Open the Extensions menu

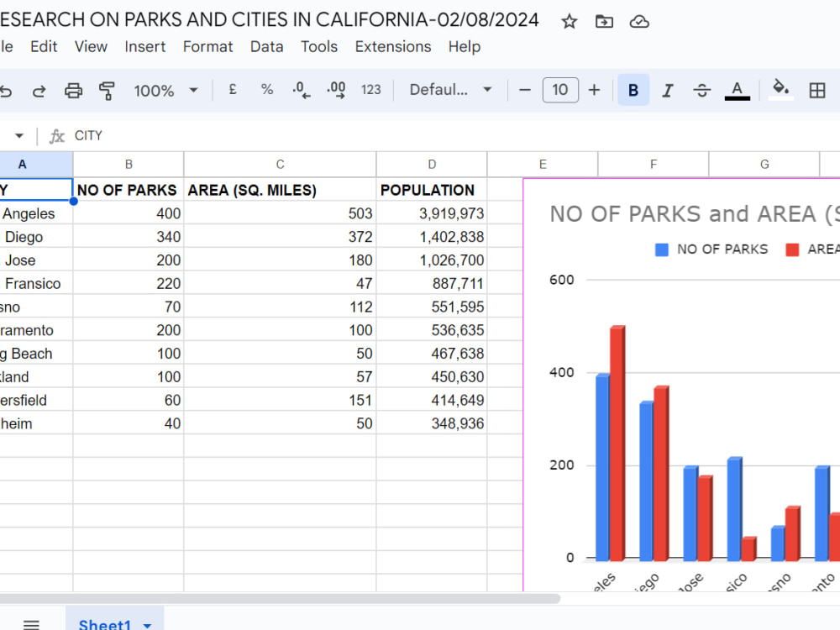[392, 46]
